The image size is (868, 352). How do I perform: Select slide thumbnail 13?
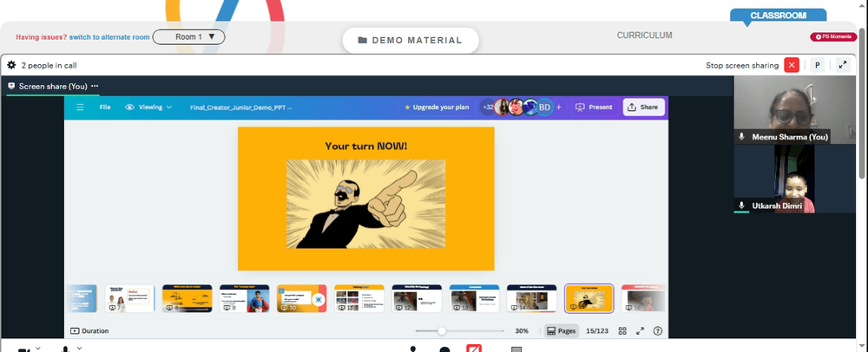(x=475, y=298)
